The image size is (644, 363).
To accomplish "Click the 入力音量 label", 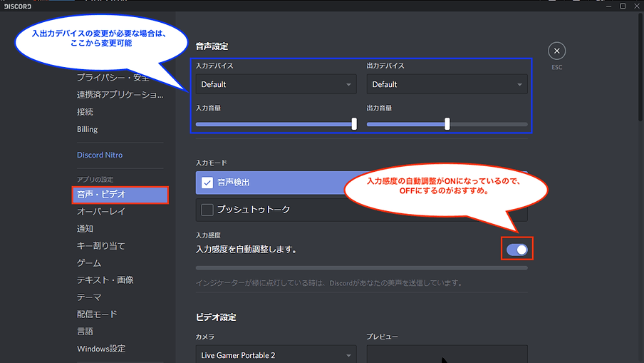I will (208, 108).
